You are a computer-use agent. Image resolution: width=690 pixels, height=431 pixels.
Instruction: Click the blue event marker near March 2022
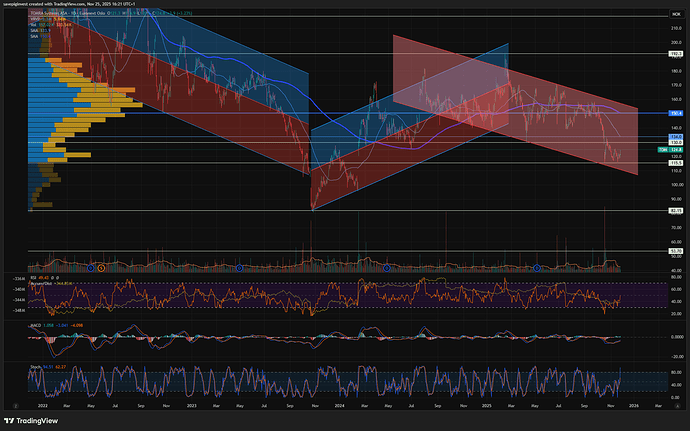coord(90,267)
